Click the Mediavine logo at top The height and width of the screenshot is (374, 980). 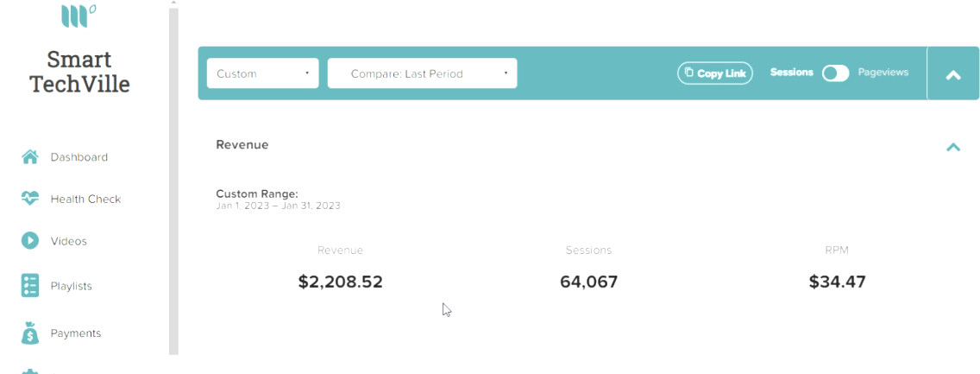pyautogui.click(x=79, y=15)
